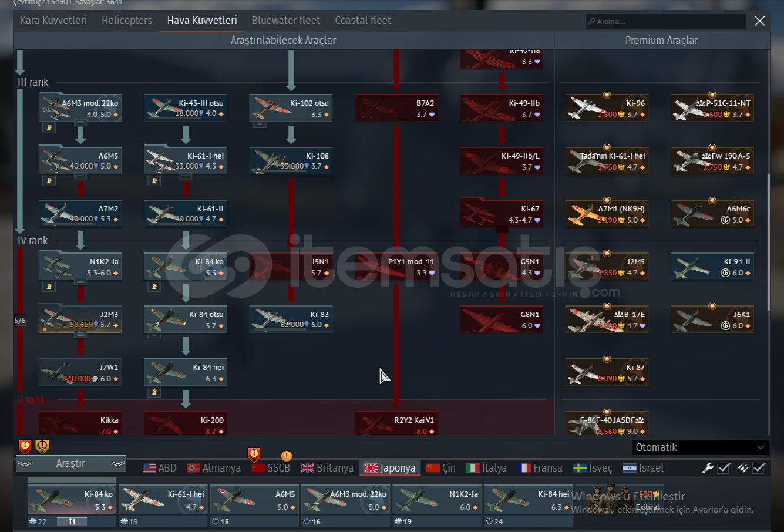Switch to the Almanya nation tab
The width and height of the screenshot is (784, 532).
pyautogui.click(x=214, y=468)
